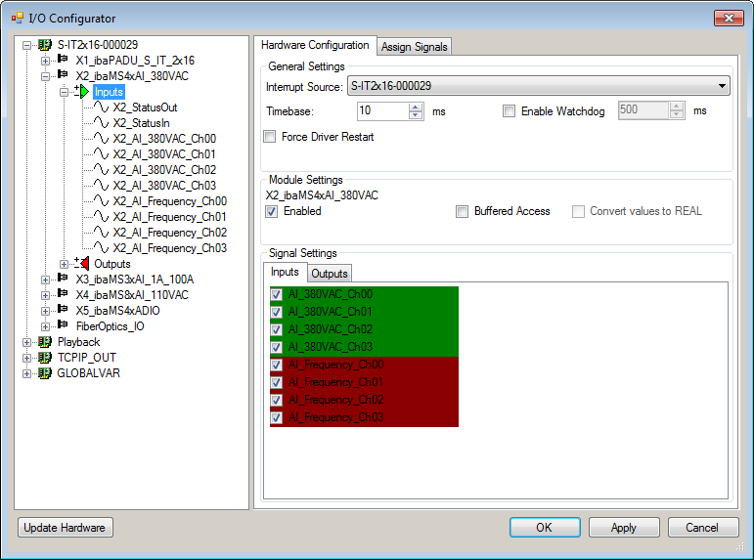Select the AI_Frequency_Ch02 signal row label
The width and height of the screenshot is (754, 560).
coord(335,400)
